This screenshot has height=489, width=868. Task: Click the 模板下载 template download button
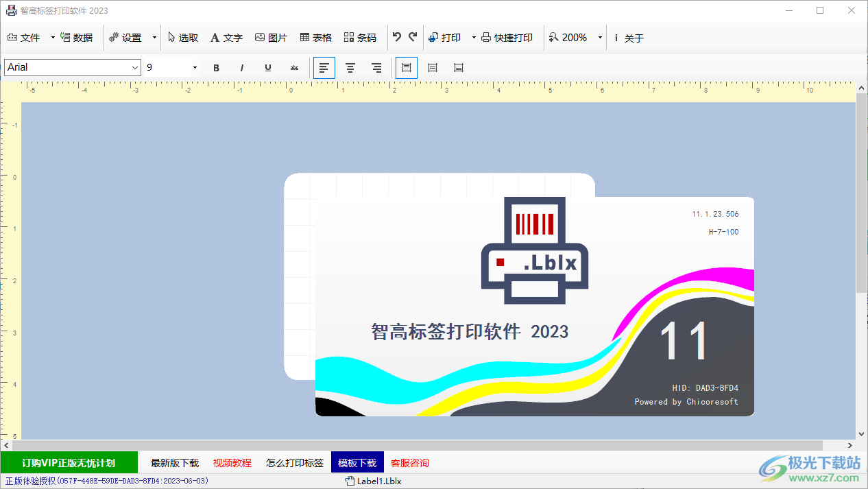357,462
